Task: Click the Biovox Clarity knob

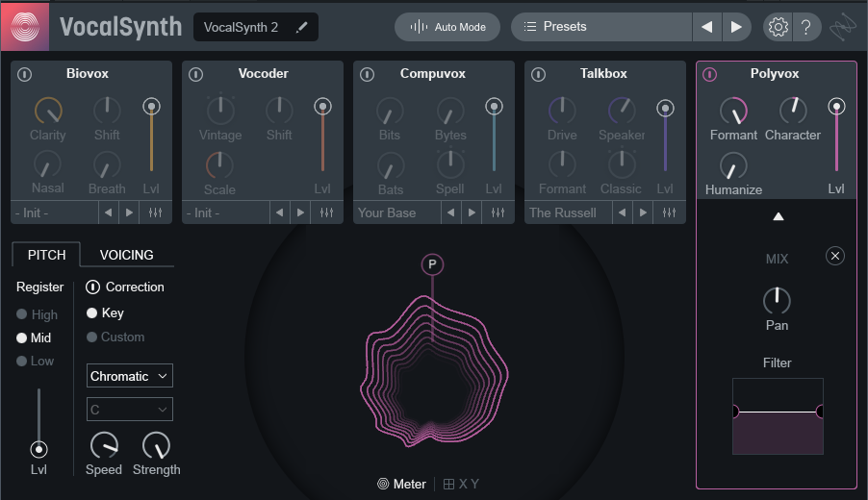Action: [49, 111]
